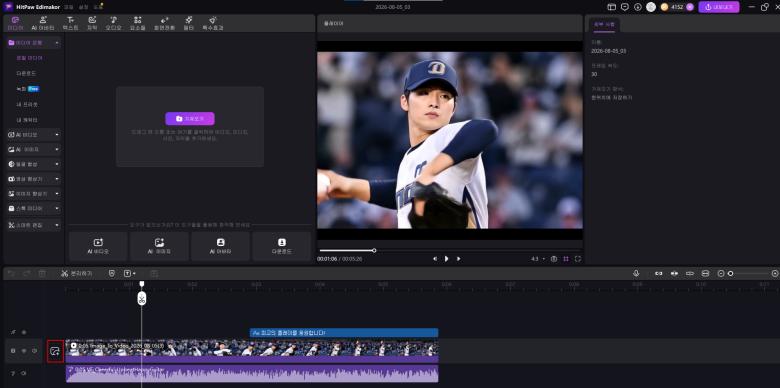780x388 pixels.
Task: Open the user account avatar icon
Action: (651, 7)
